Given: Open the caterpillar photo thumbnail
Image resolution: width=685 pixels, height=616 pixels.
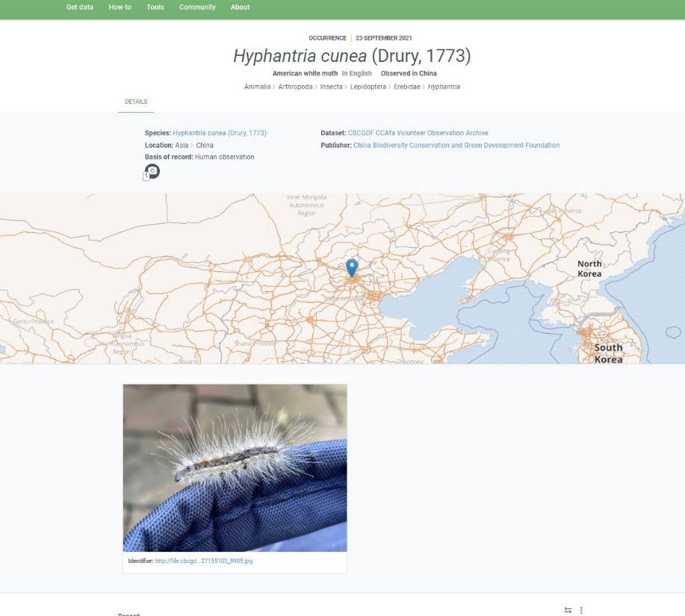Looking at the screenshot, I should [x=235, y=467].
